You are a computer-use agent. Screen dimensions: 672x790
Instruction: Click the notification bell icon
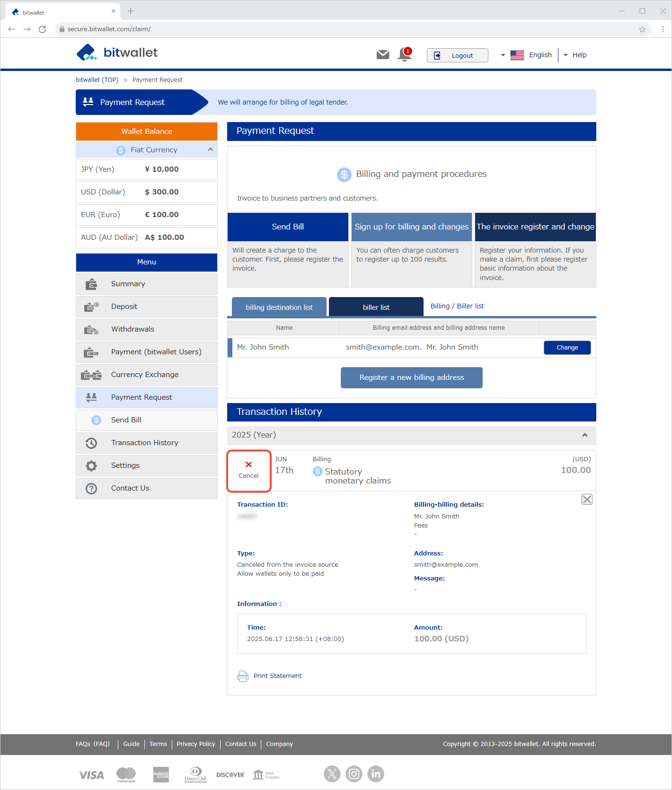(x=405, y=54)
